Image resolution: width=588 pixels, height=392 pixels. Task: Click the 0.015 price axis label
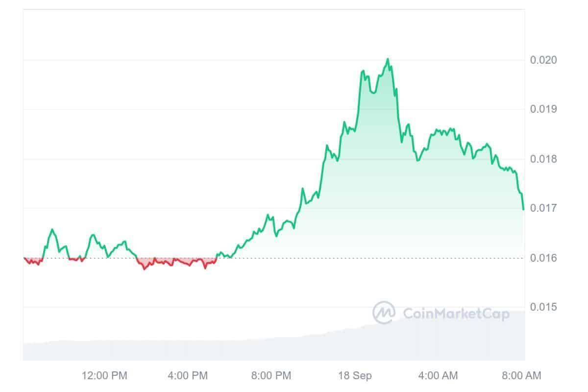(543, 307)
